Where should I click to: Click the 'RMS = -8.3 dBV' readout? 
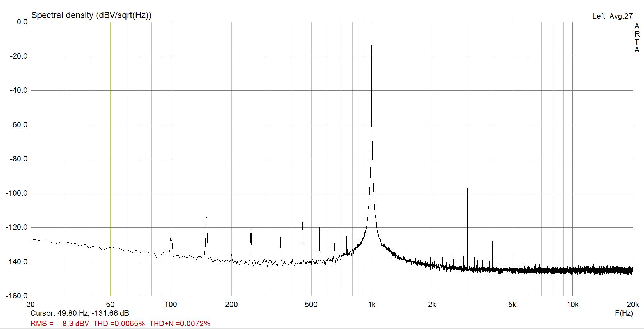click(x=60, y=324)
